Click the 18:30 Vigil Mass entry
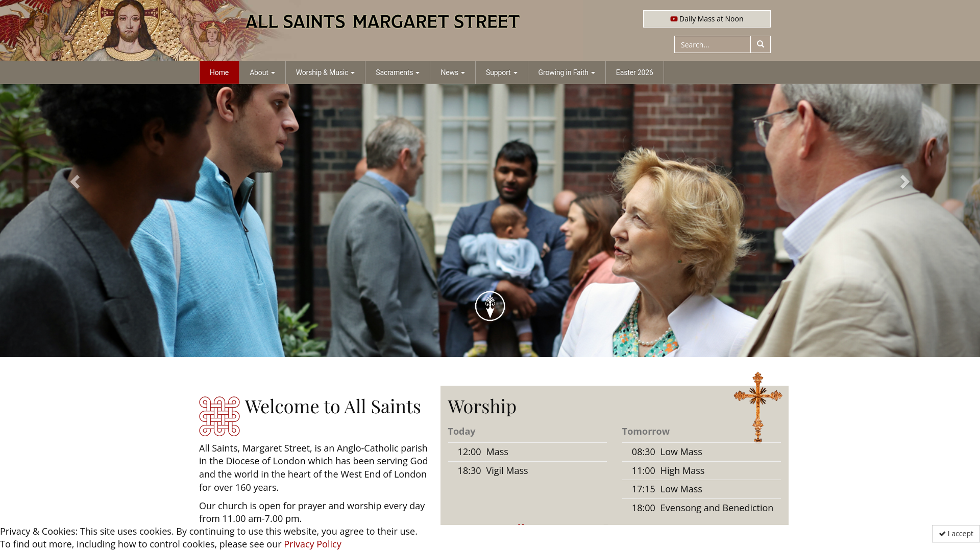 527,471
